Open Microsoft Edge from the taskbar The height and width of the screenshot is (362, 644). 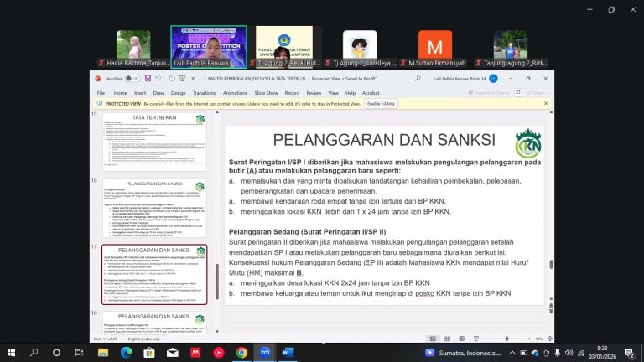point(127,352)
